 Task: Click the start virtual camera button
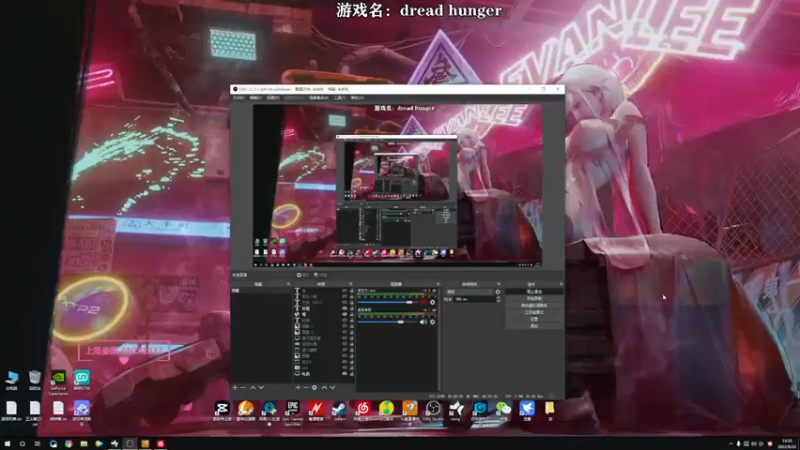click(534, 305)
